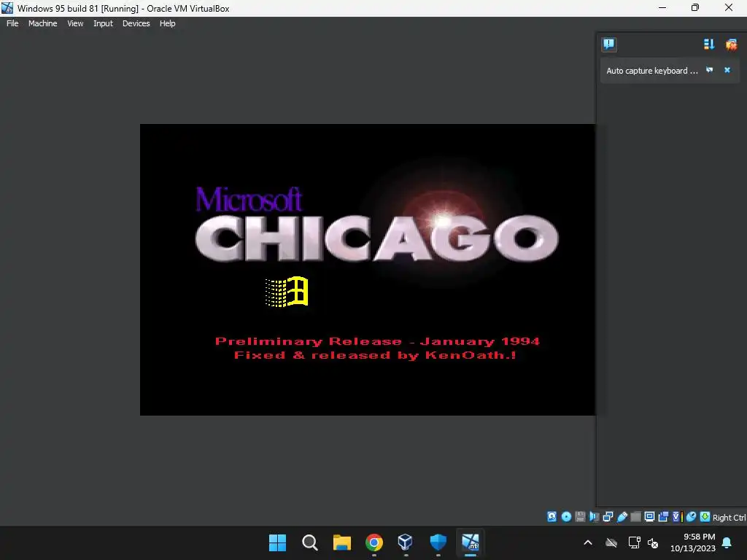
Task: Click the hard disk activity status icon
Action: (551, 517)
